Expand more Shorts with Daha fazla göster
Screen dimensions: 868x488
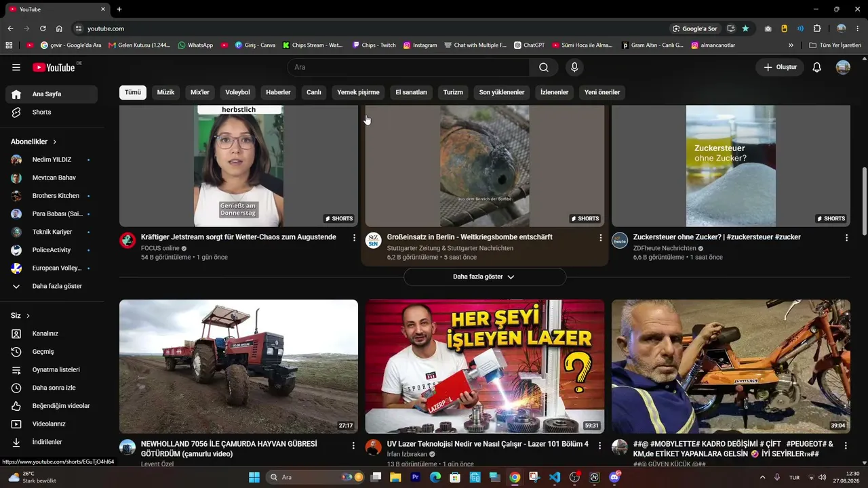click(484, 277)
